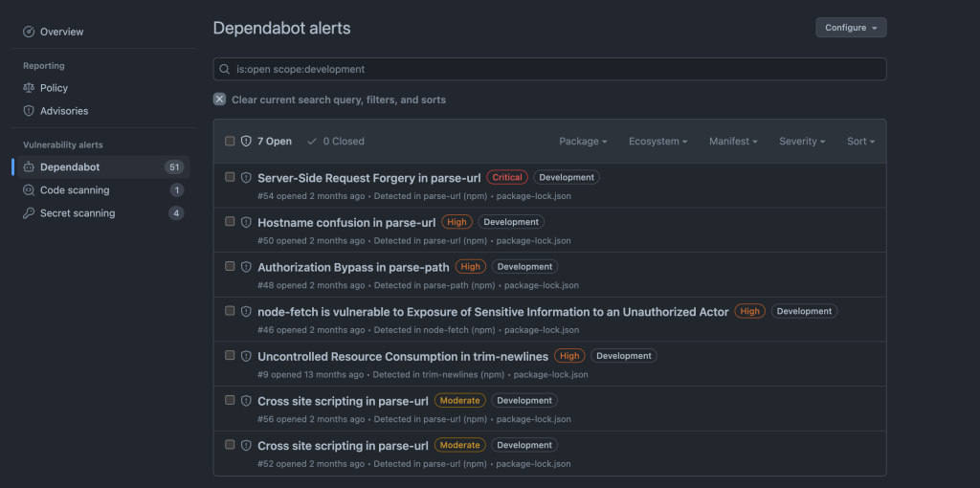The image size is (980, 488).
Task: Open the Ecosystem filter dropdown
Action: coord(658,142)
